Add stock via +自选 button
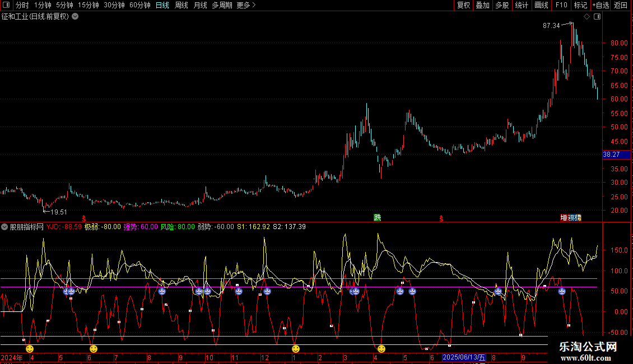Viewport: 633px width, 364px height. [601, 5]
